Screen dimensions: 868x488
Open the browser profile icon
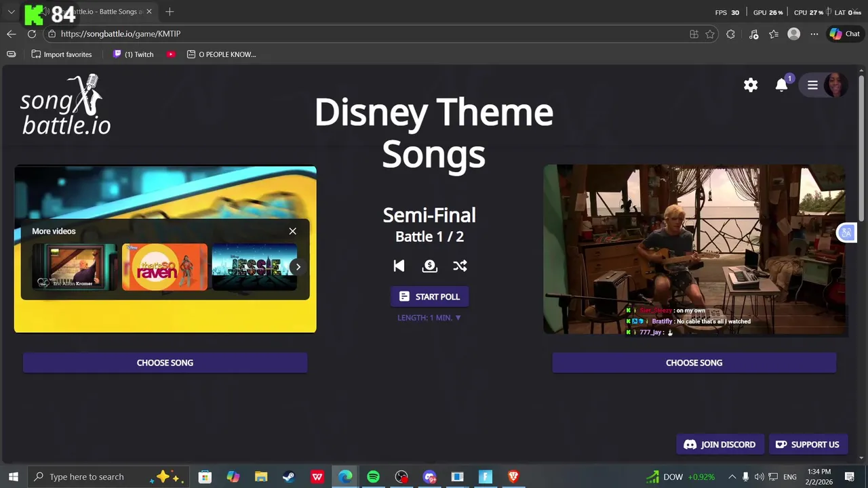point(793,34)
